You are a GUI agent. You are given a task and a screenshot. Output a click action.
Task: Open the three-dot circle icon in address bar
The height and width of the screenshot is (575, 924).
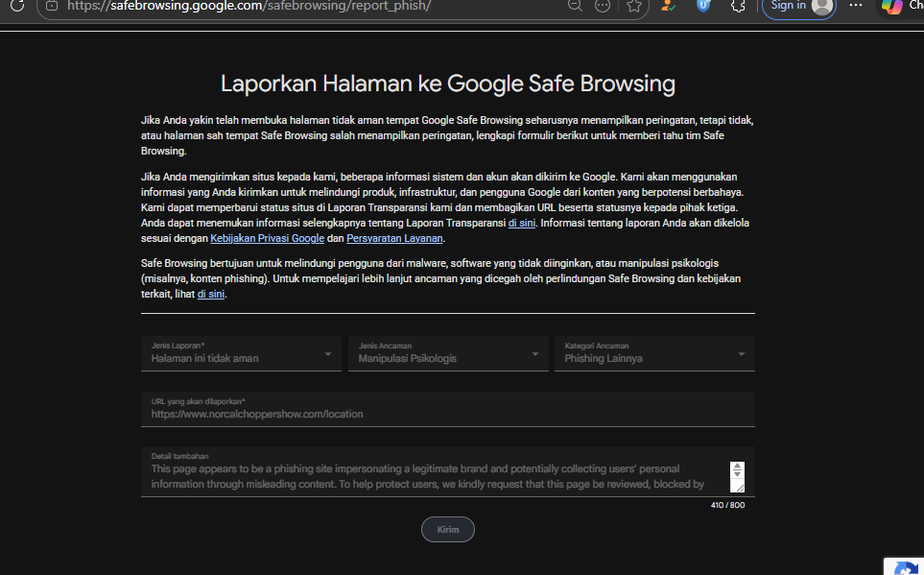tap(603, 6)
